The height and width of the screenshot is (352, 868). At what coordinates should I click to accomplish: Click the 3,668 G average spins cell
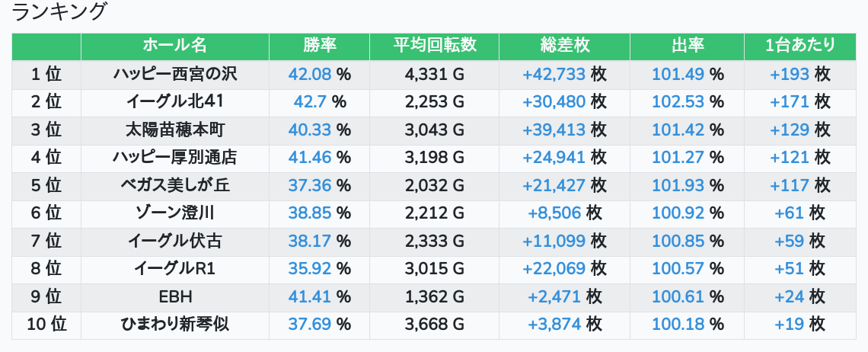434,325
